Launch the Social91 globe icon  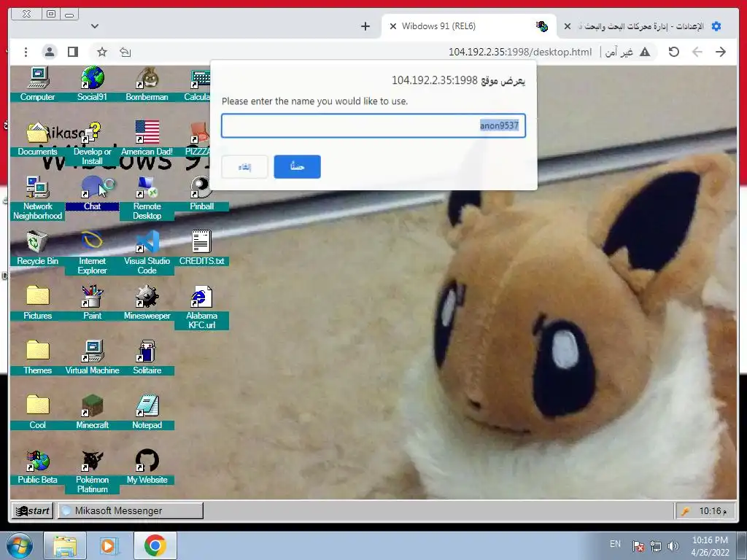point(92,84)
